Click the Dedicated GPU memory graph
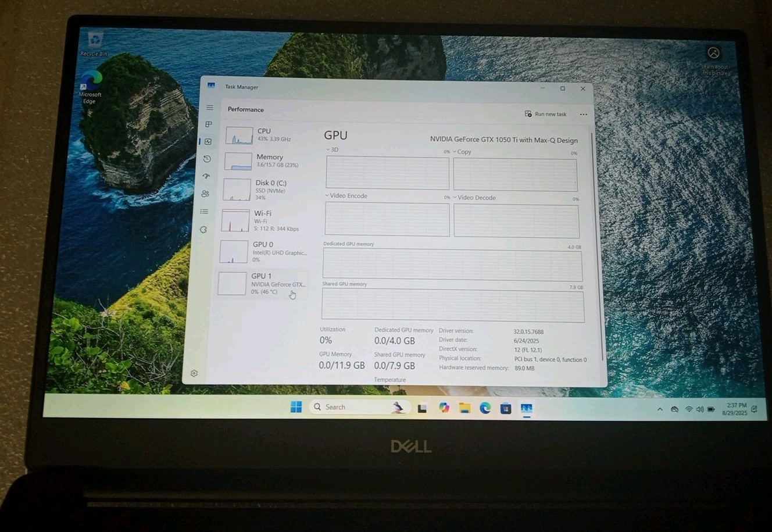Screen dimensions: 772x532 (452, 265)
